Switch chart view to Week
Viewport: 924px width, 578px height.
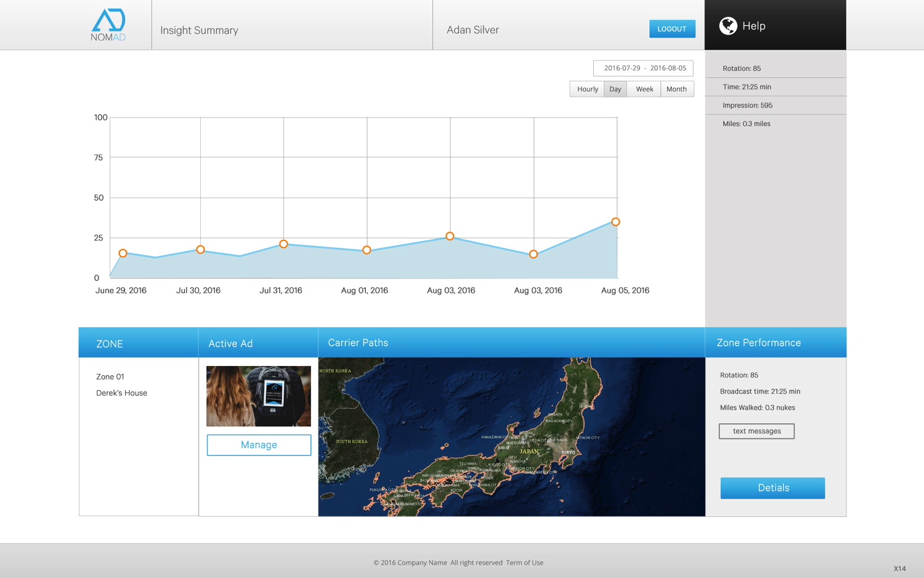[644, 89]
